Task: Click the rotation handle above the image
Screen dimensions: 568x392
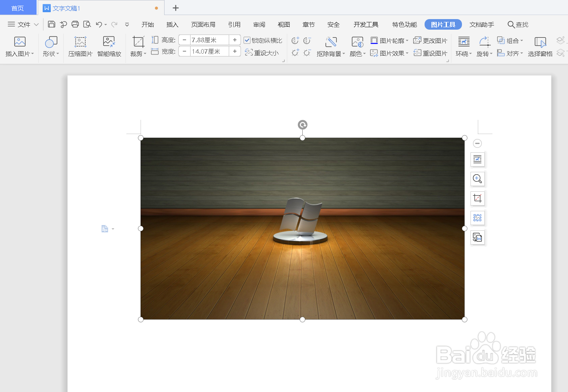Action: click(x=302, y=125)
